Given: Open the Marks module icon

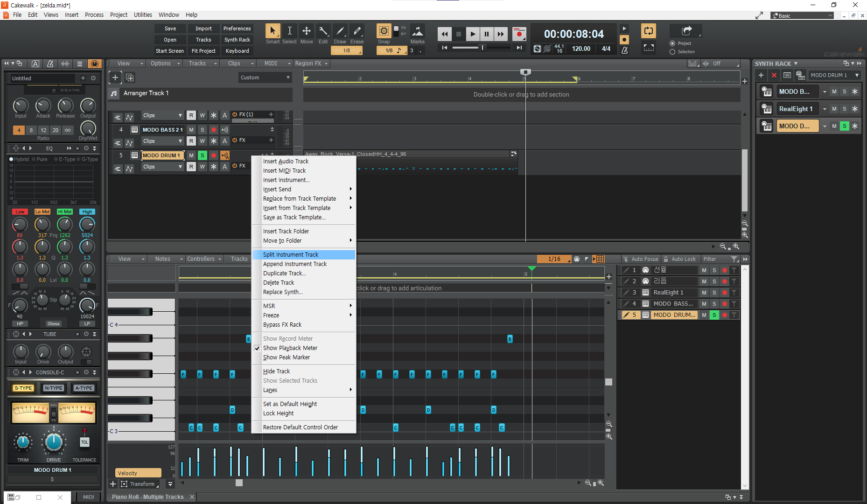Looking at the screenshot, I should [x=417, y=31].
